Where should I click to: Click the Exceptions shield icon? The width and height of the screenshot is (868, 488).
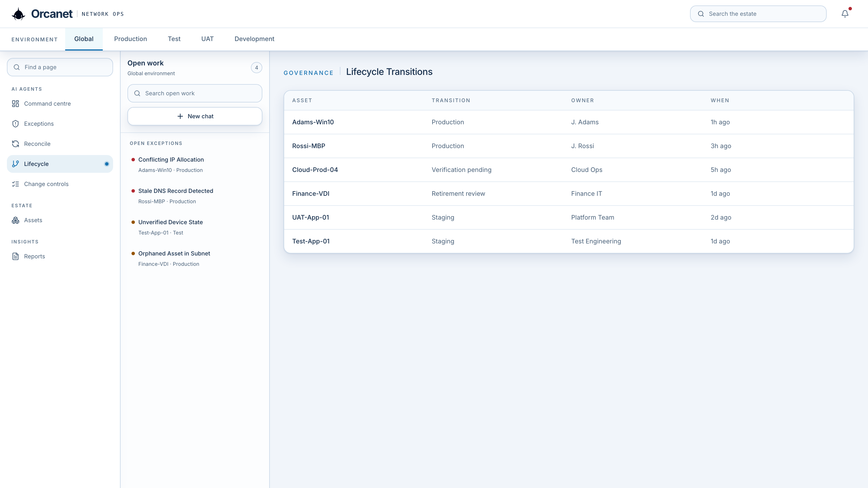click(x=15, y=124)
